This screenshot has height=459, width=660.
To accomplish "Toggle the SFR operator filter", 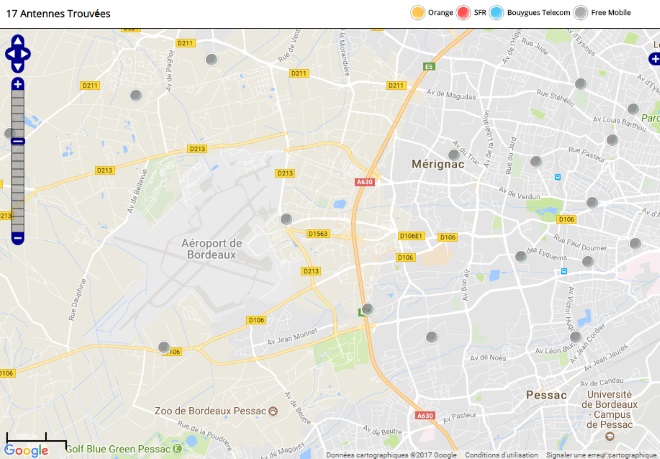I will (x=471, y=13).
